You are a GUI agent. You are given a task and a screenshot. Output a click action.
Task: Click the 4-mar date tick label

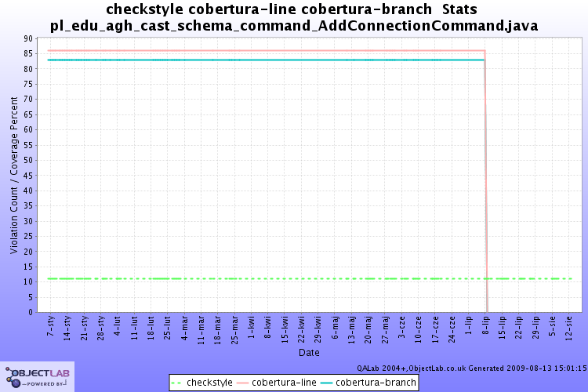click(184, 328)
